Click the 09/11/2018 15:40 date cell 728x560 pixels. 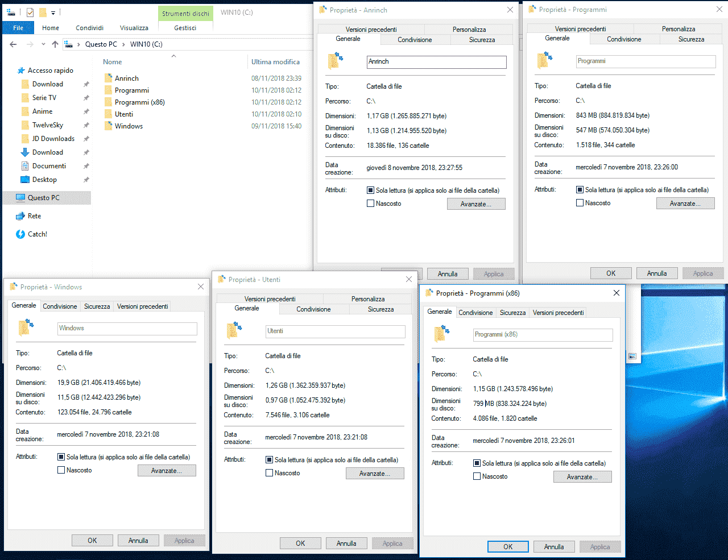tap(276, 126)
